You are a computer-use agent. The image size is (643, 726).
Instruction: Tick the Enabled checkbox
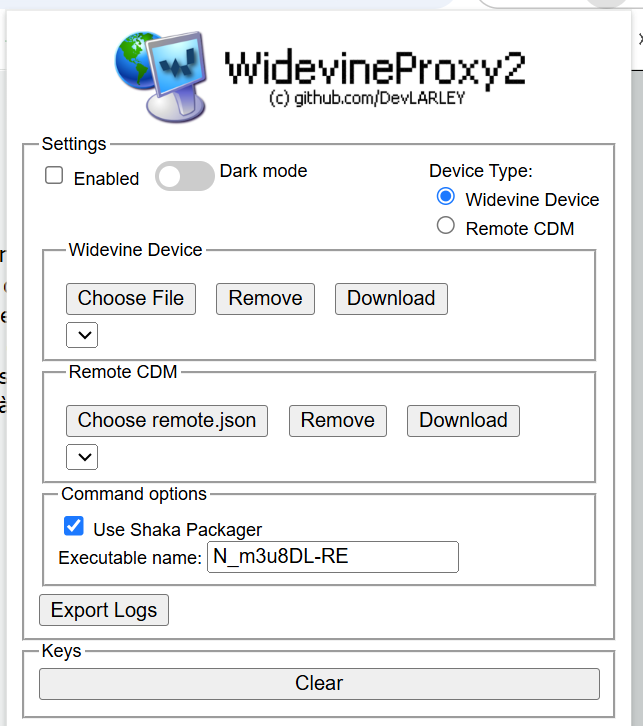coord(54,175)
